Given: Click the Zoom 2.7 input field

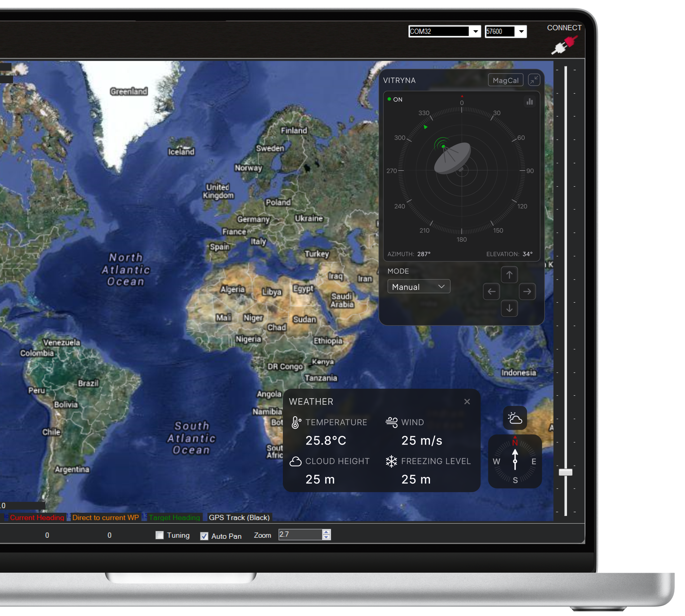Looking at the screenshot, I should tap(299, 535).
